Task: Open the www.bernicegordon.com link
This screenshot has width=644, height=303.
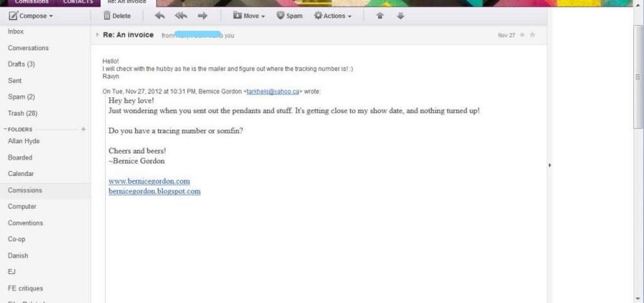Action: tap(149, 181)
